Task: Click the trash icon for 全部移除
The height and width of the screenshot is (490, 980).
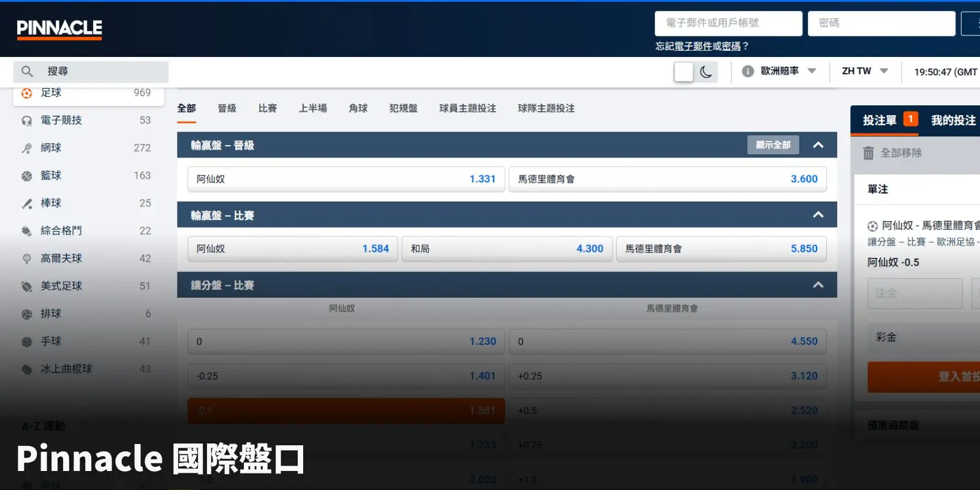Action: (x=868, y=153)
